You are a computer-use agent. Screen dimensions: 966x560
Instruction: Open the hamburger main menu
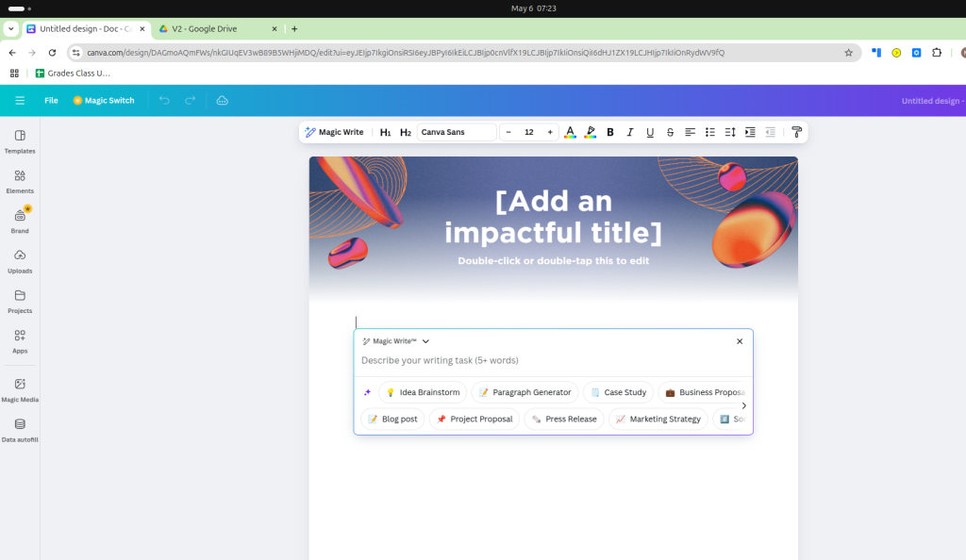click(20, 100)
